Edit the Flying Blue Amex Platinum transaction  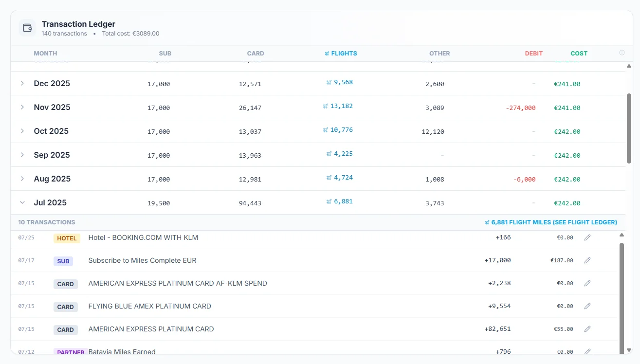587,306
